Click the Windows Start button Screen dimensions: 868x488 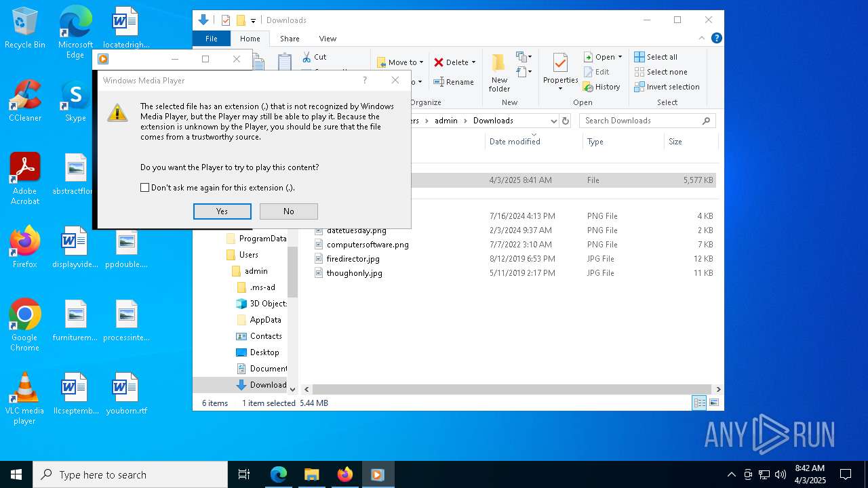16,474
